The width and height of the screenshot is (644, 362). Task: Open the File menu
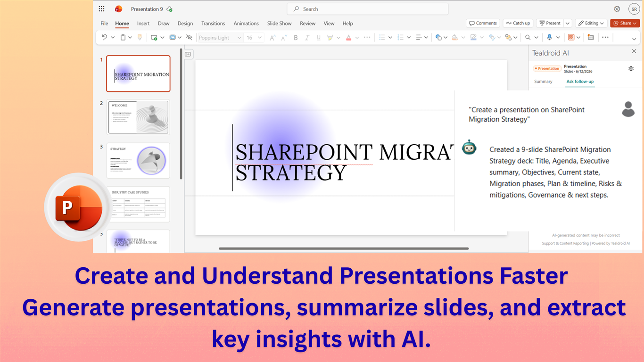click(x=104, y=23)
